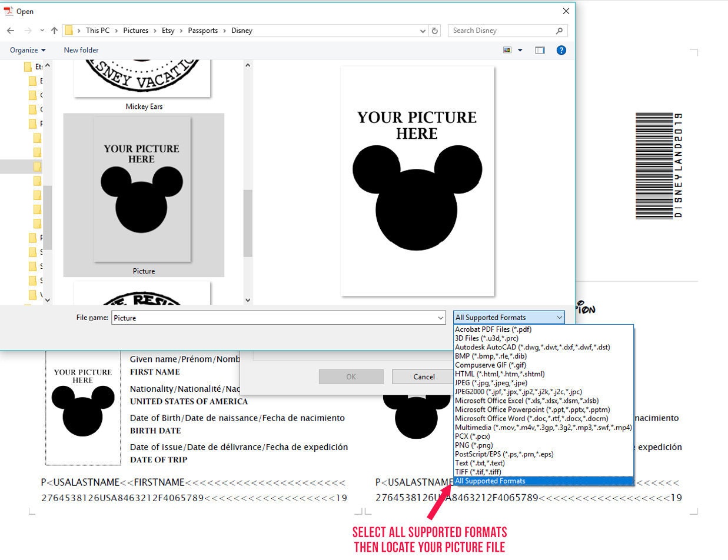This screenshot has width=728, height=560.
Task: Toggle the preview pane icon
Action: (x=540, y=51)
